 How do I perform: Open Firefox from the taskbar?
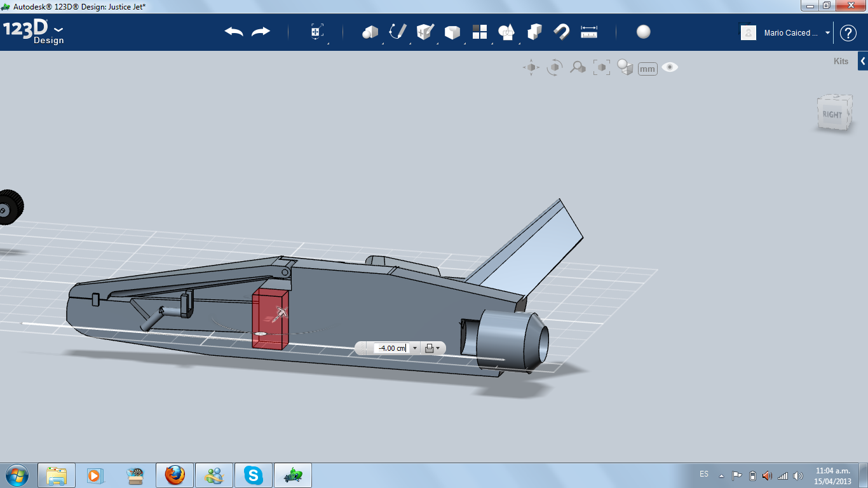(174, 475)
